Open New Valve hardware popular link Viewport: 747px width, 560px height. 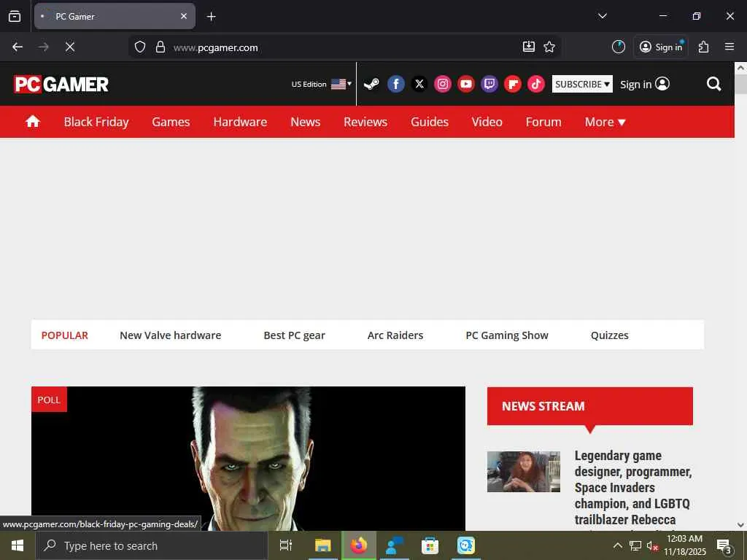(x=171, y=335)
